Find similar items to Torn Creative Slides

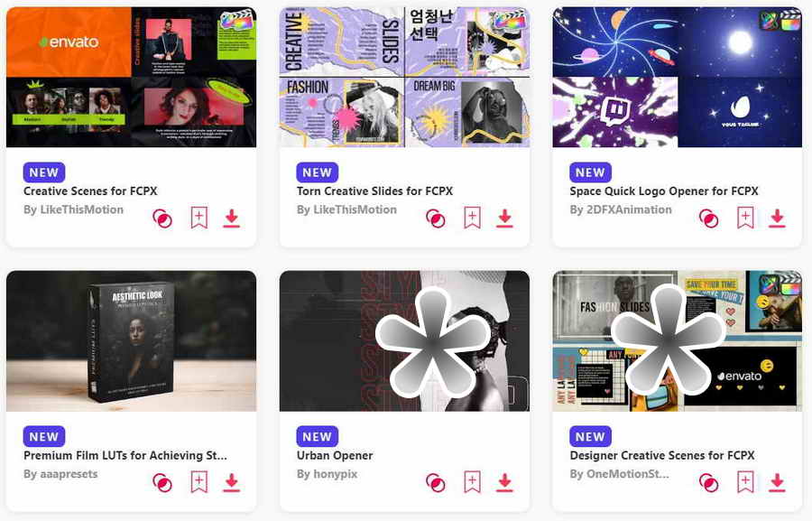pyautogui.click(x=436, y=219)
